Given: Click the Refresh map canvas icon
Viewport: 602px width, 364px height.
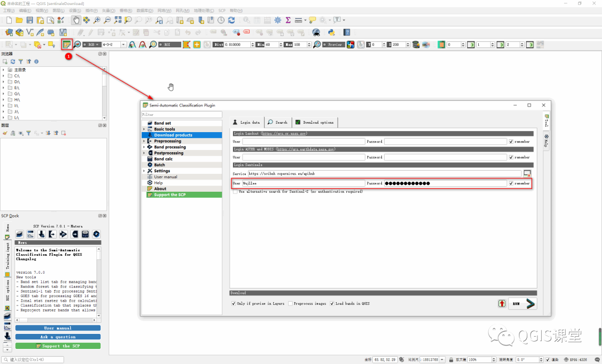Looking at the screenshot, I should pyautogui.click(x=231, y=20).
